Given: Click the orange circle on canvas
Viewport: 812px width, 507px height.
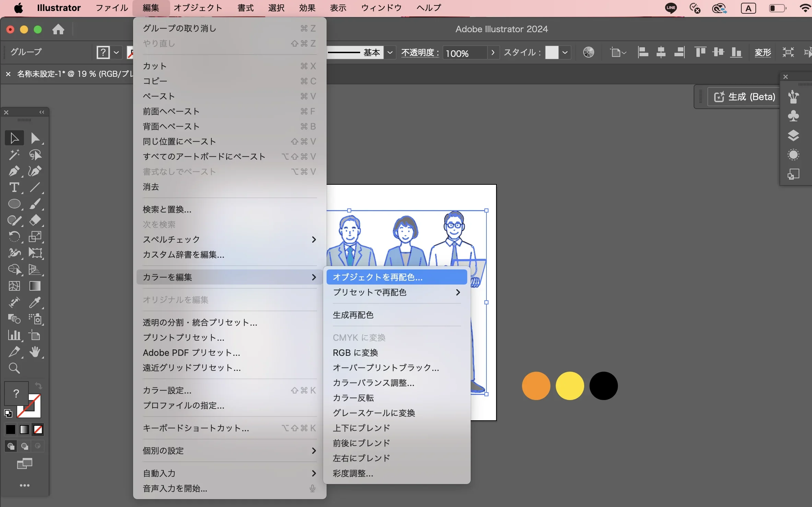Looking at the screenshot, I should pyautogui.click(x=536, y=386).
